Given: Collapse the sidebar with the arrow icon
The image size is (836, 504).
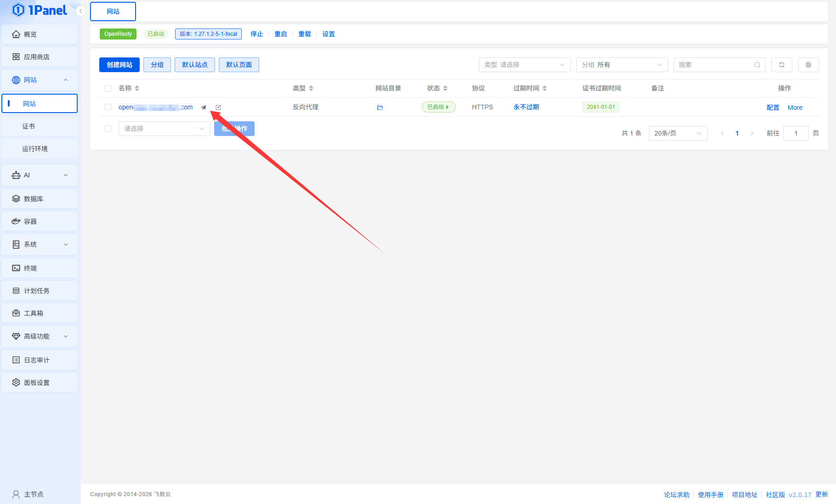Looking at the screenshot, I should 81,11.
